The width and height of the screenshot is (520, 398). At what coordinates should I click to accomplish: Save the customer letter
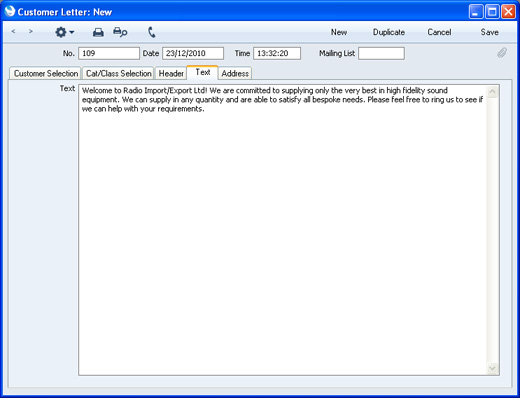tap(489, 32)
